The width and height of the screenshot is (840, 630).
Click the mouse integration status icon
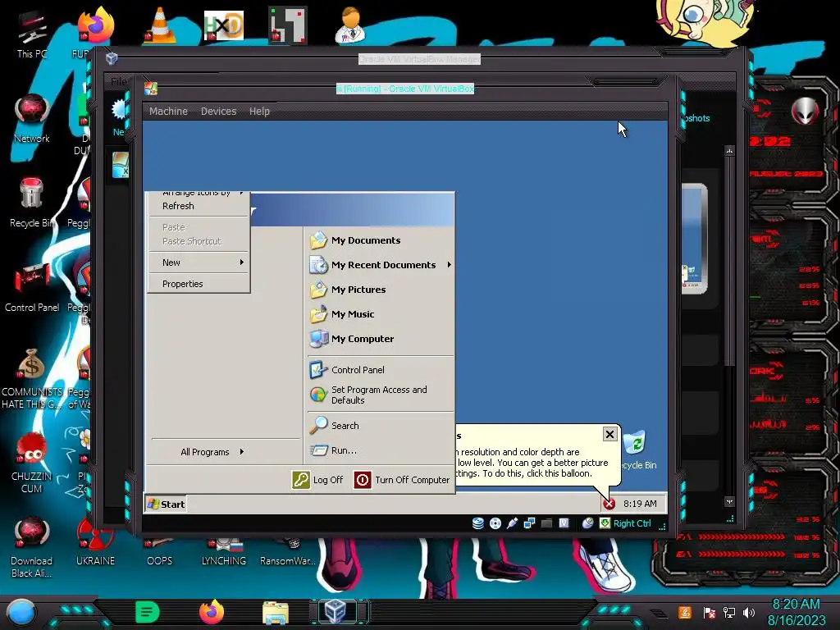coord(587,523)
